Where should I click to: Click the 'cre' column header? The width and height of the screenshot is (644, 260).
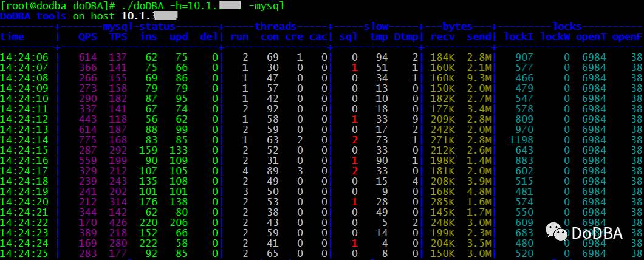click(x=295, y=36)
